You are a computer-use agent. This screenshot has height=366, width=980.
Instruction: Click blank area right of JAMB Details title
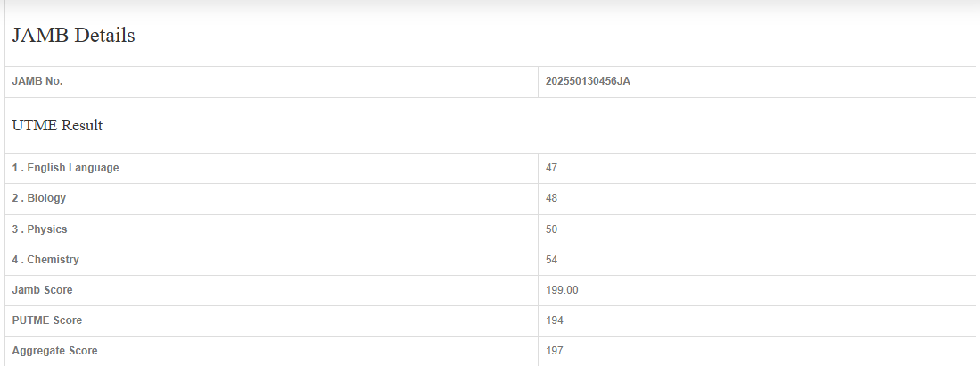[x=535, y=37]
